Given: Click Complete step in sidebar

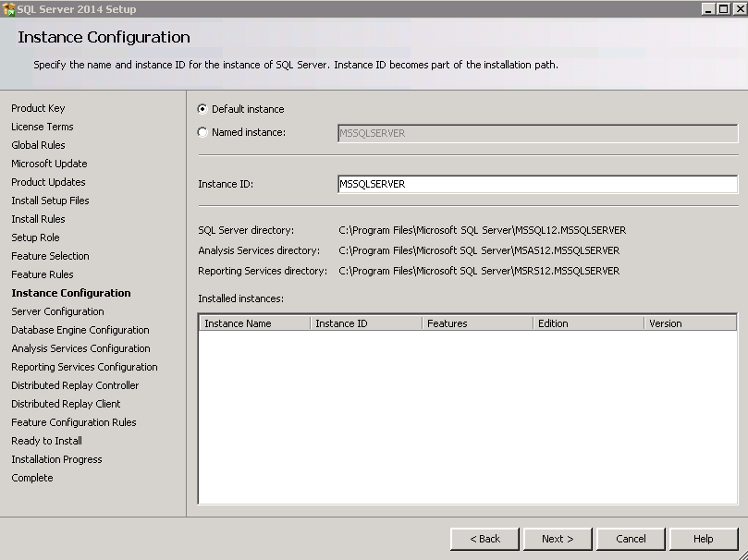Looking at the screenshot, I should [32, 478].
